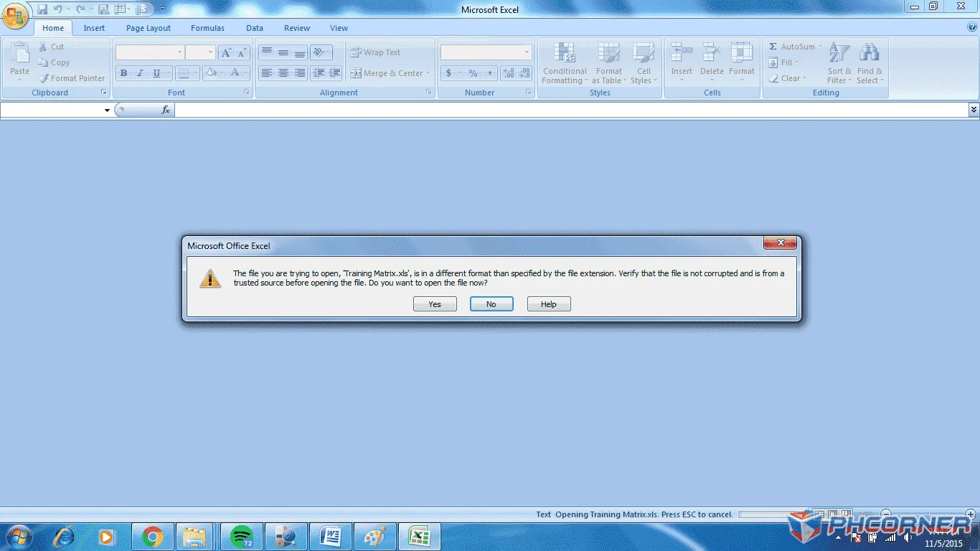980x551 pixels.
Task: Click the Undo arrow icon
Action: [58, 9]
